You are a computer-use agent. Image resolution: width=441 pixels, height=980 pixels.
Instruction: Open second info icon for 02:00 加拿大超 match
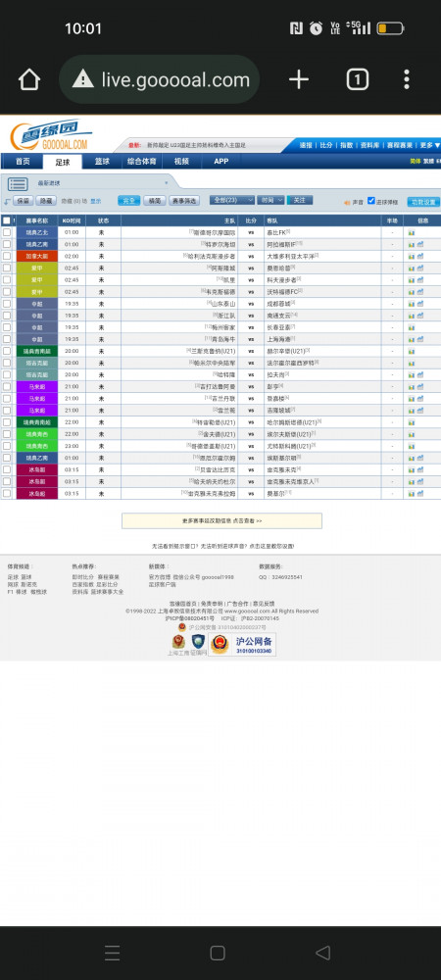pyautogui.click(x=420, y=256)
